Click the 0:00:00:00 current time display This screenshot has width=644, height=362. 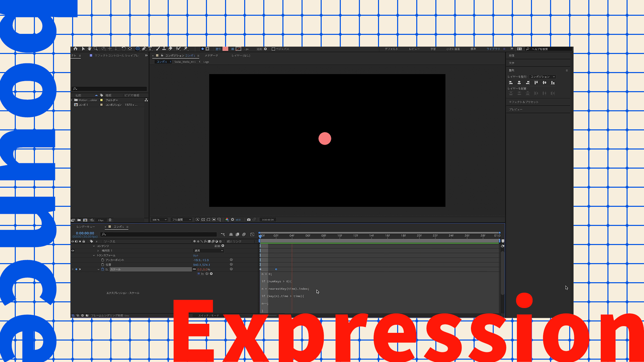pos(85,233)
